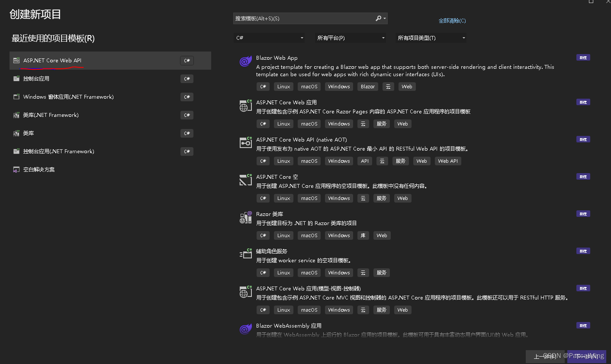Click the Windows 窗体应用(.NET Framework) icon
611x364 pixels.
point(16,97)
